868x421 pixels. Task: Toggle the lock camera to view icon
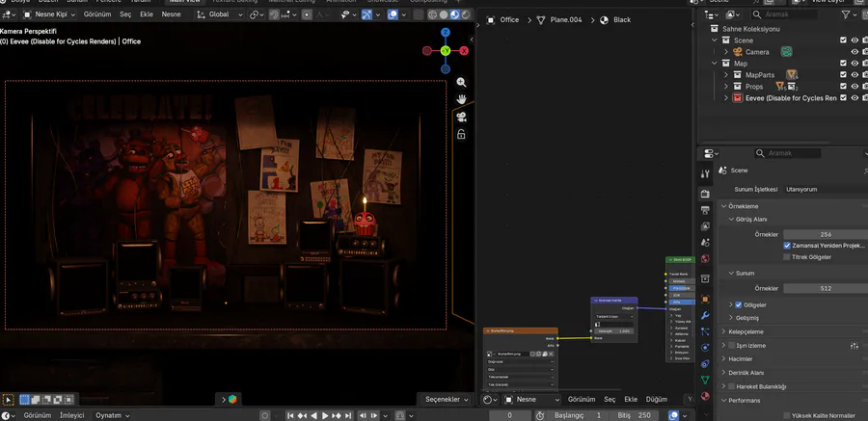(x=461, y=134)
